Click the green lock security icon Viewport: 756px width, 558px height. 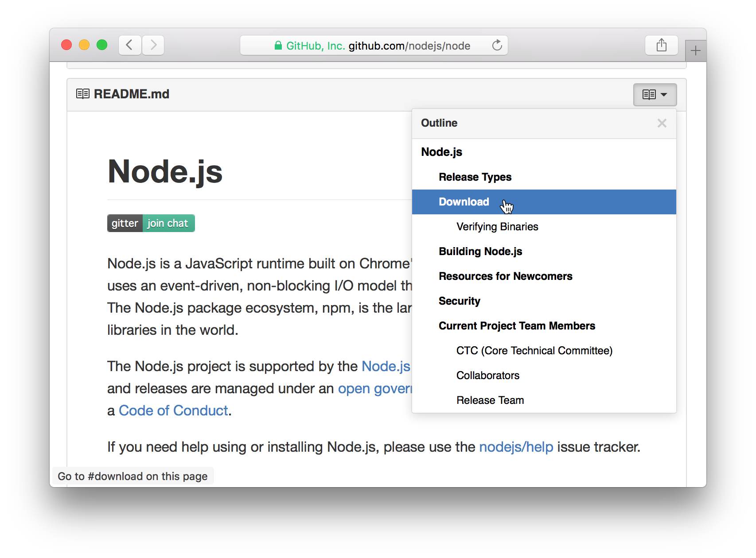[278, 45]
